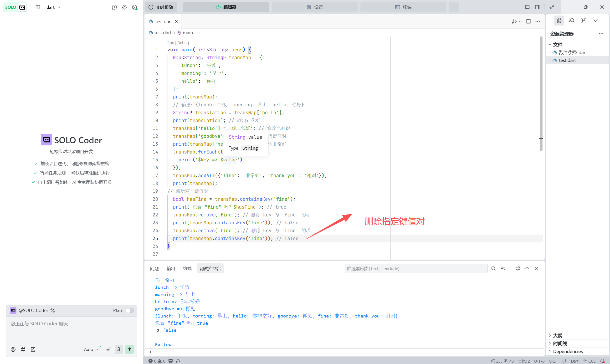
Task: Open 数字类型.dart in file explorer
Action: pos(573,52)
